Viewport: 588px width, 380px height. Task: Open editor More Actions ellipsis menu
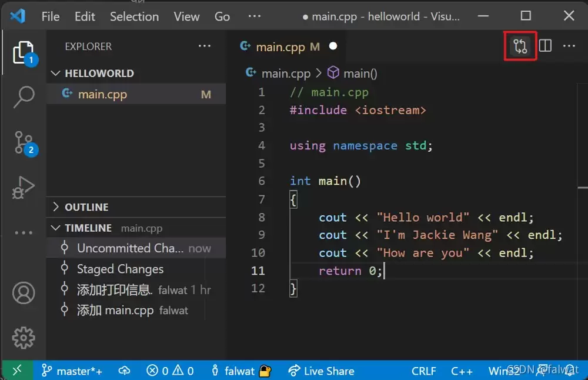click(569, 46)
